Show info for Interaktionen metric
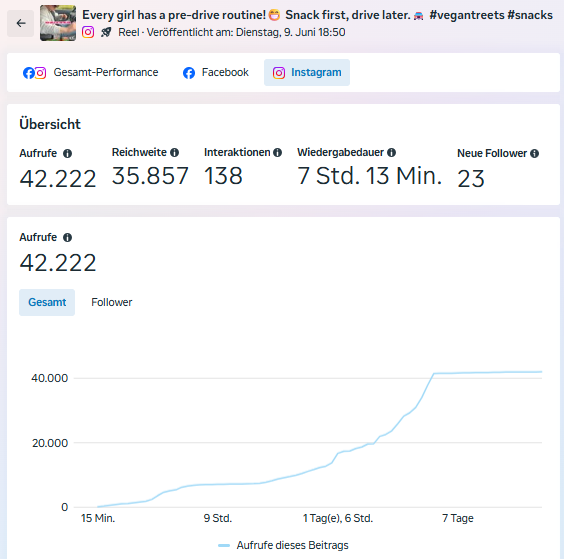This screenshot has height=559, width=564. pyautogui.click(x=277, y=153)
